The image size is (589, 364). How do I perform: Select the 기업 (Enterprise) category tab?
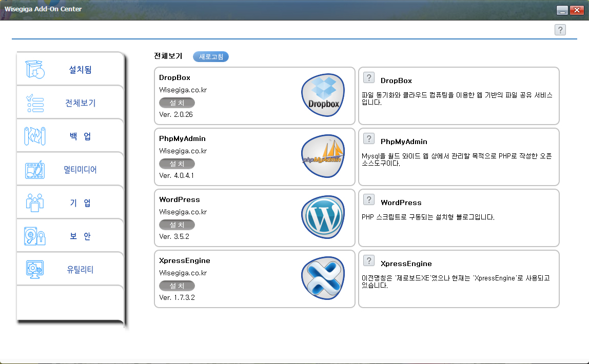[70, 203]
